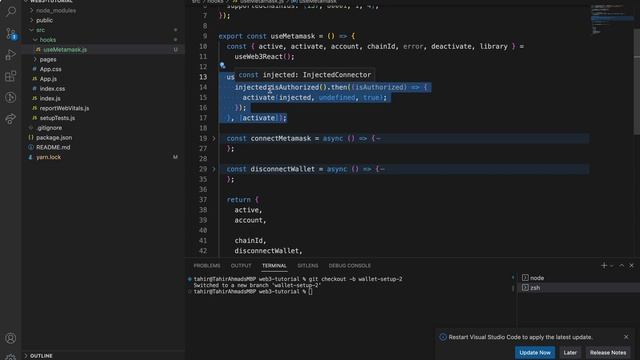Open the Debug Console tab
The width and height of the screenshot is (640, 360).
350,265
